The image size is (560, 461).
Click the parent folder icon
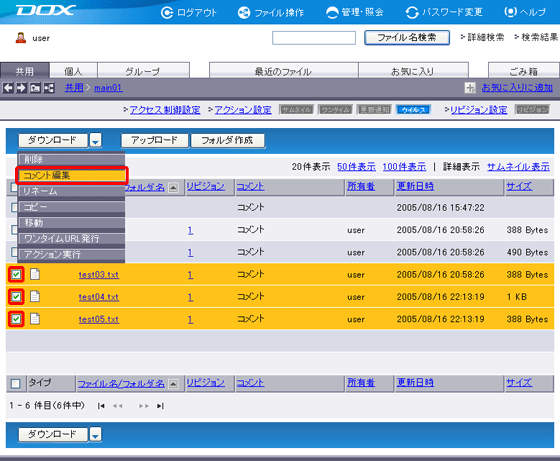35,88
